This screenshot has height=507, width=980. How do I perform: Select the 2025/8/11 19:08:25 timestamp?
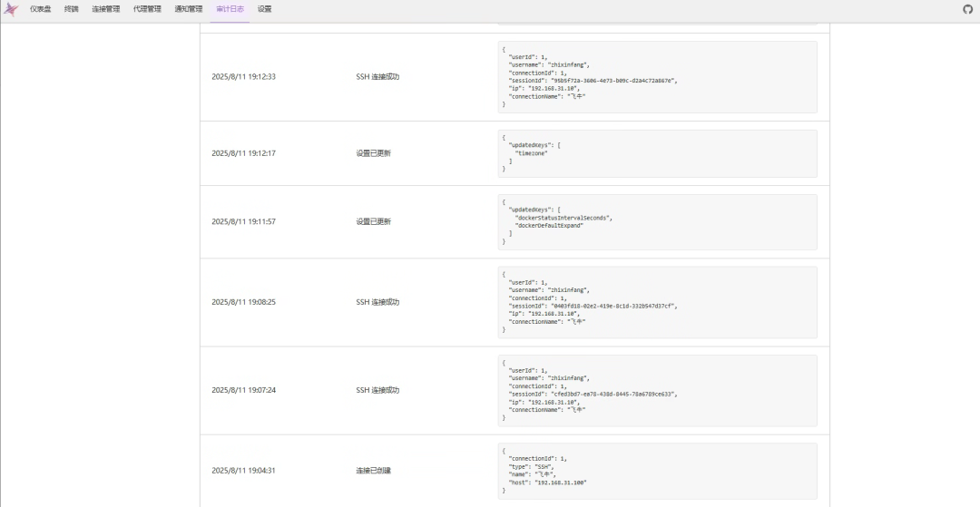pos(243,302)
